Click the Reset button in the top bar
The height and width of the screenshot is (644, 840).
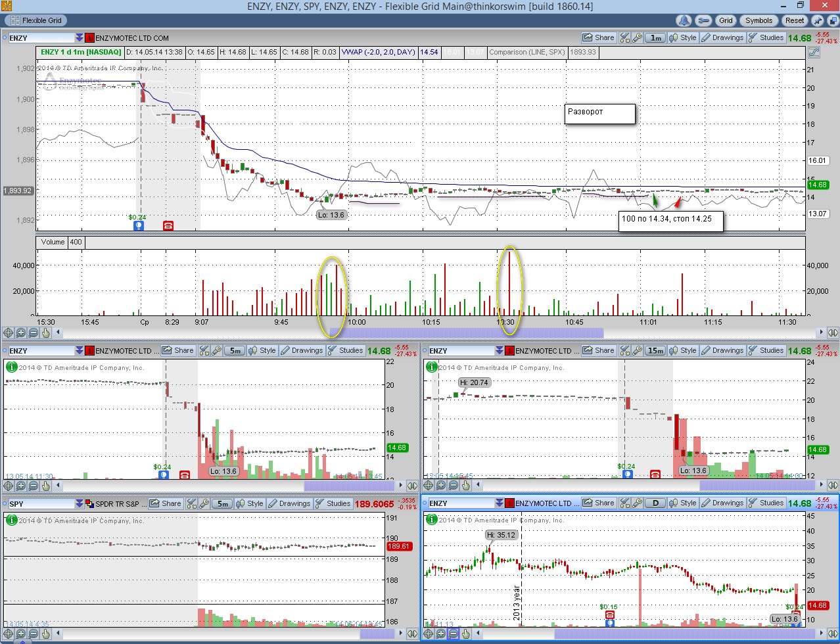coord(795,20)
